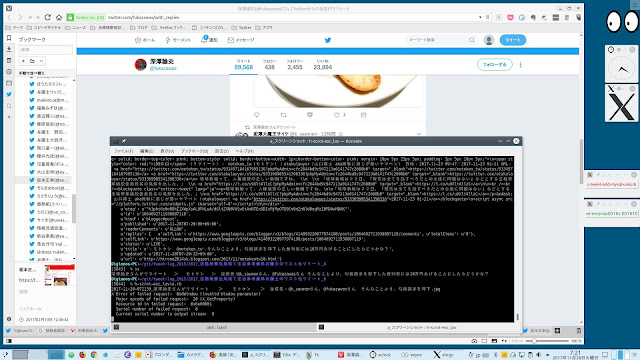Viewport: 640px width, 360px height.
Task: Select xclock task in taskbar
Action: [x=380, y=355]
